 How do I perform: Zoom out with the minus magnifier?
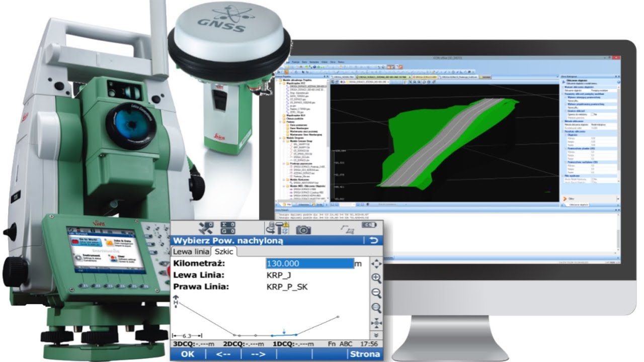pyautogui.click(x=376, y=293)
